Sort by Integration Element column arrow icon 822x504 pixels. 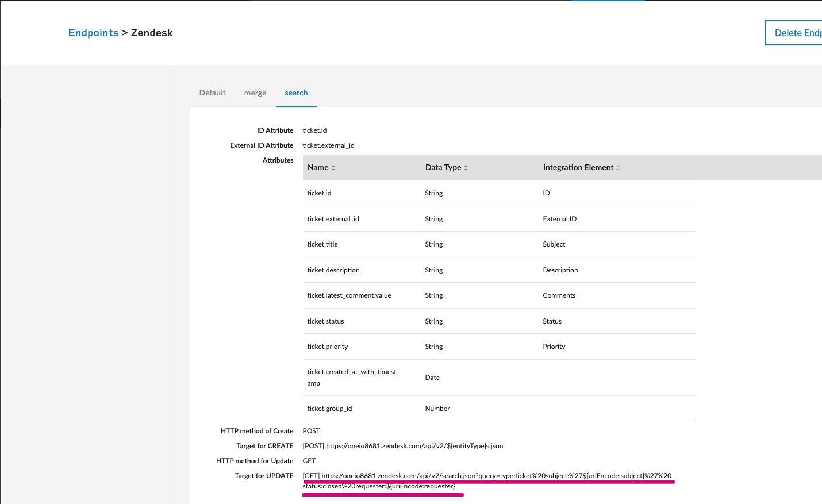pyautogui.click(x=619, y=168)
